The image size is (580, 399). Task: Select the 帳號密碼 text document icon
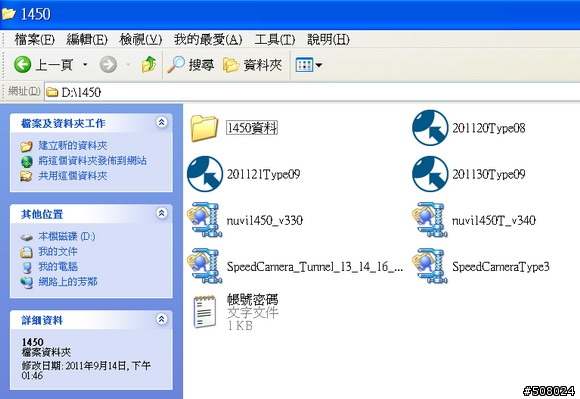pos(205,312)
